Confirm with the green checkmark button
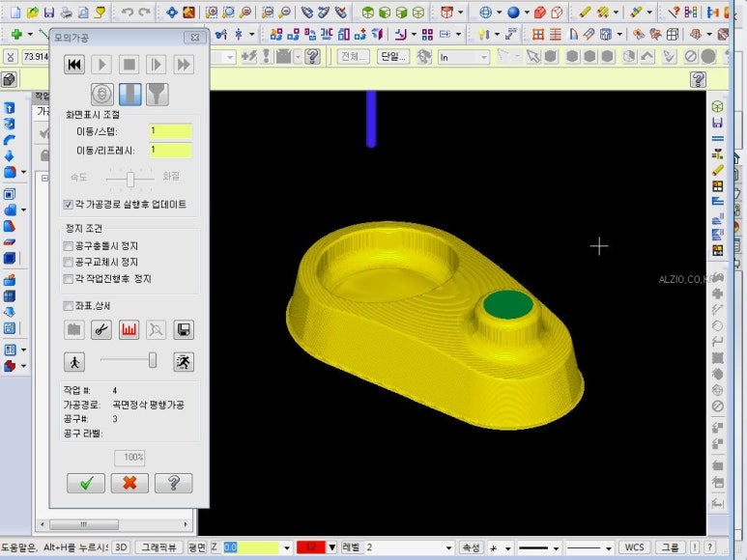 86,483
